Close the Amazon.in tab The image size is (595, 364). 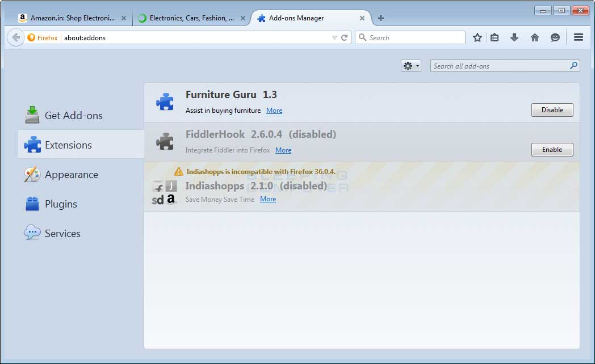click(x=124, y=18)
